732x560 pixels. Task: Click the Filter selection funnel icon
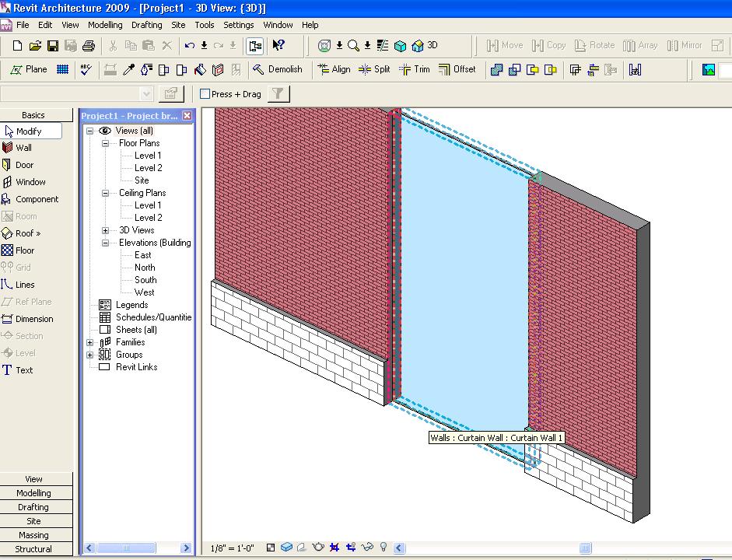point(278,93)
